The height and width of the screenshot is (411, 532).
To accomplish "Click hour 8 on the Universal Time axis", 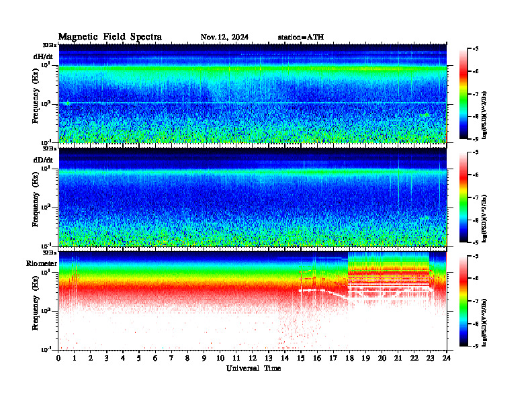I will click(187, 359).
